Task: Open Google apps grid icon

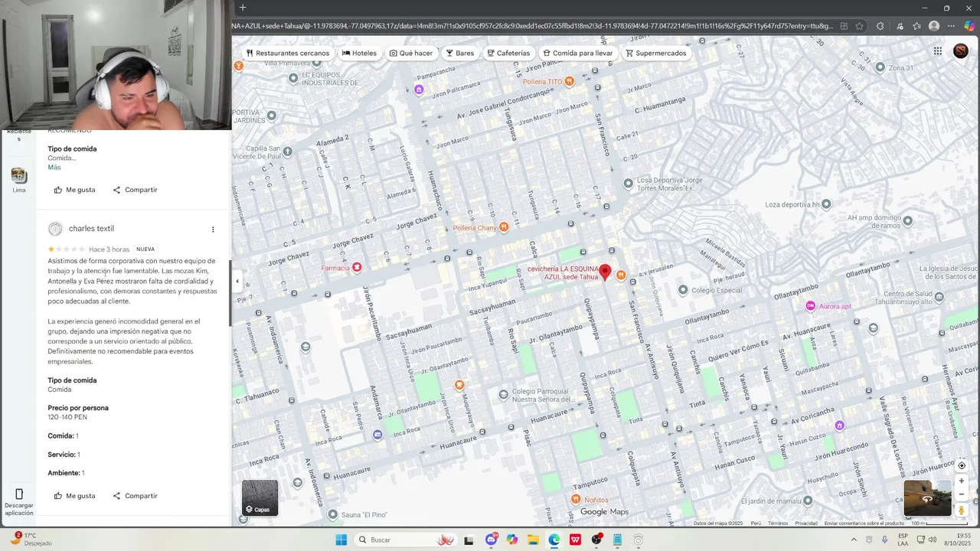Action: [x=937, y=51]
